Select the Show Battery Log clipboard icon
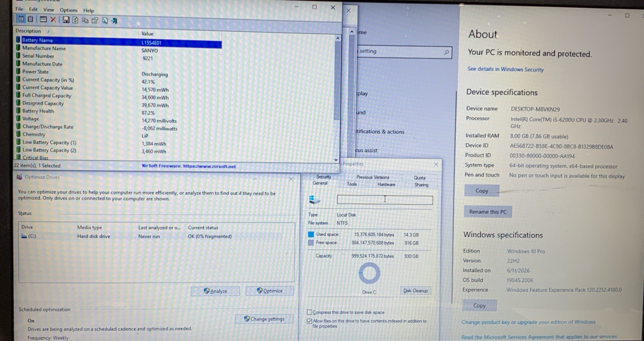The height and width of the screenshot is (341, 644). 31,19
